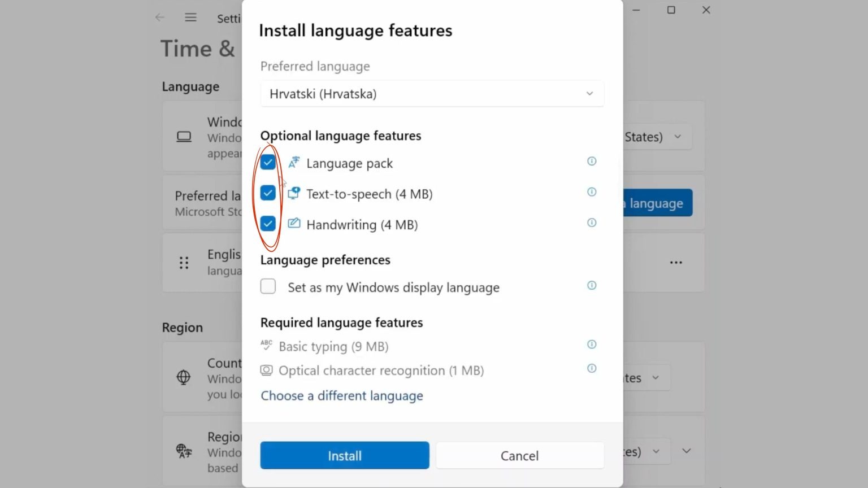Open the Preferred language dropdown
Image resolution: width=868 pixels, height=488 pixels.
click(432, 94)
